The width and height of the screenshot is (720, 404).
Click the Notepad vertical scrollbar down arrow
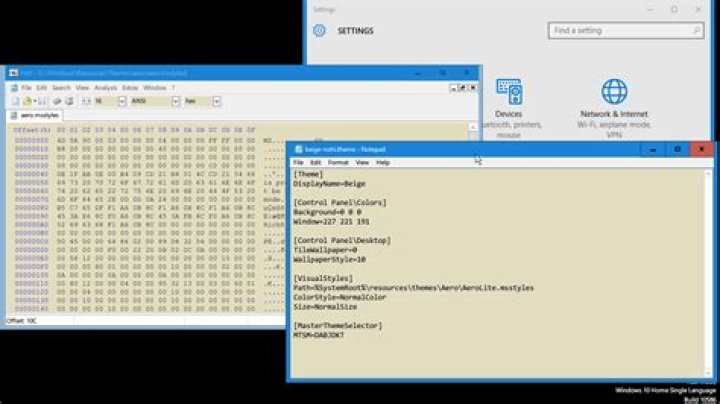click(x=708, y=373)
